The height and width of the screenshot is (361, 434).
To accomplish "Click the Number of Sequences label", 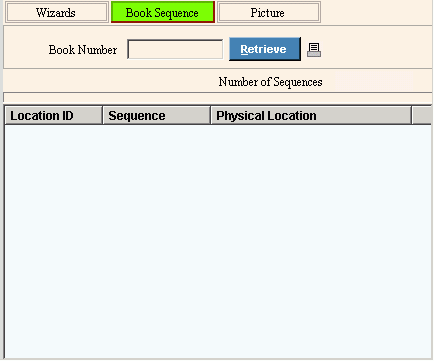I will point(270,82).
